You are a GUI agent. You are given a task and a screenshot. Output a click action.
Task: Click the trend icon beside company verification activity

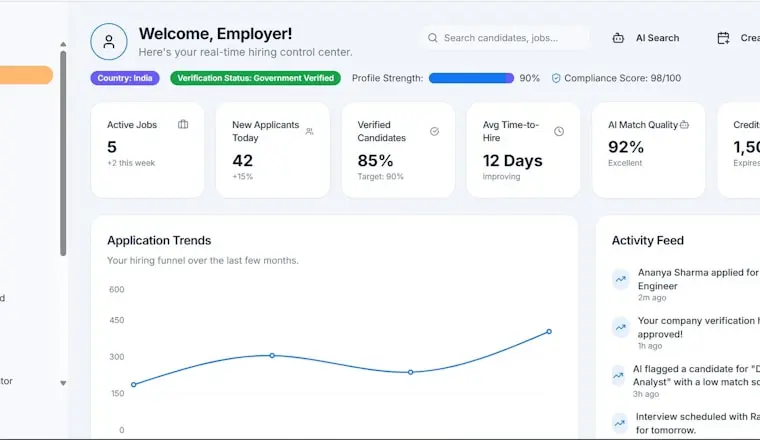pos(620,328)
